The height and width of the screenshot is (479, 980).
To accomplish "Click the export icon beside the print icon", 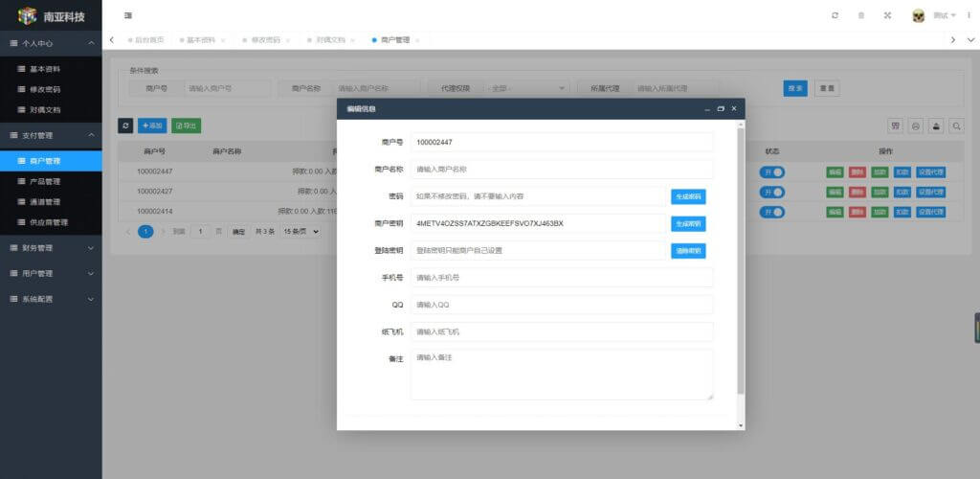I will click(x=936, y=125).
